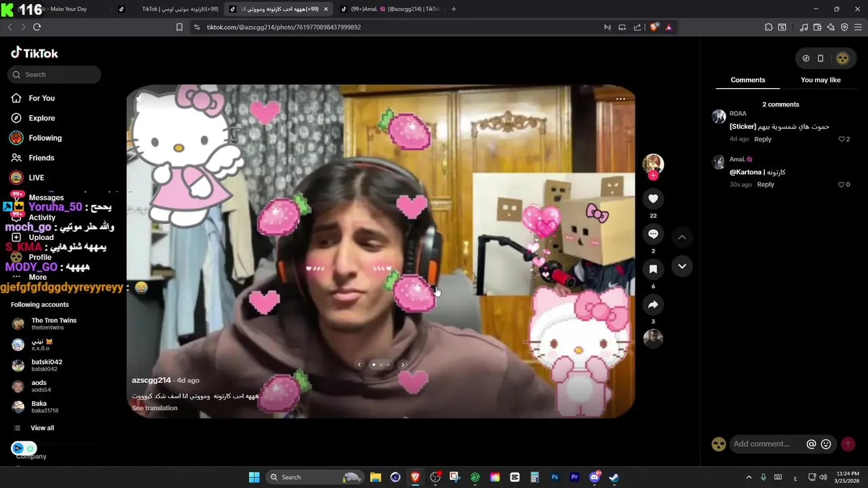868x488 pixels.
Task: Open the For You feed
Action: tap(41, 98)
